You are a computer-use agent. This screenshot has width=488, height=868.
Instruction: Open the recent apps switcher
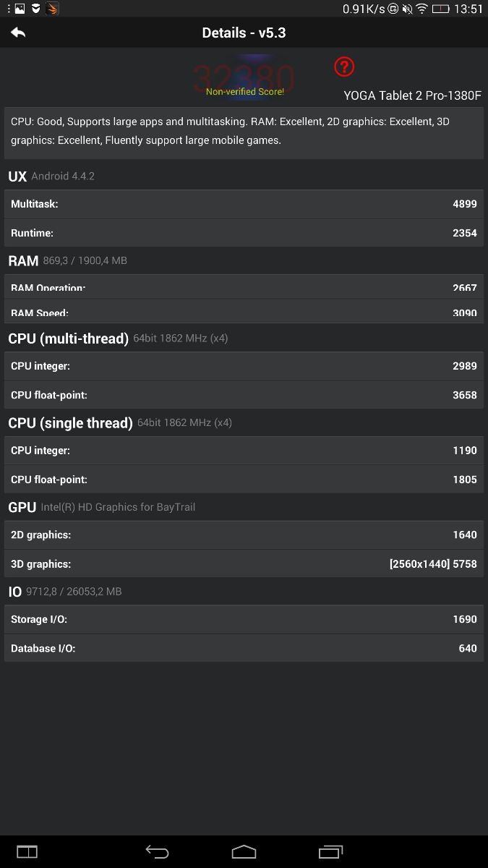click(330, 851)
